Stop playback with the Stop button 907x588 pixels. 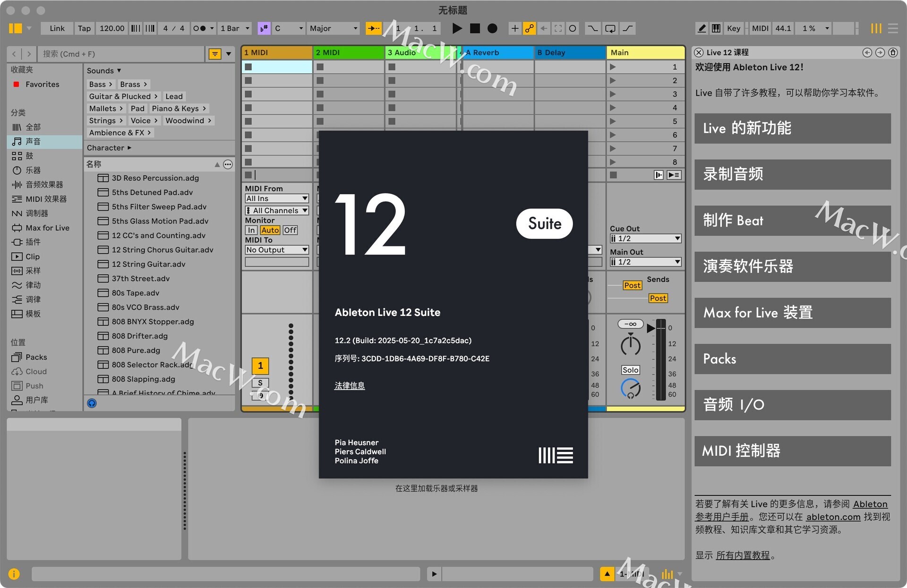[x=475, y=28]
